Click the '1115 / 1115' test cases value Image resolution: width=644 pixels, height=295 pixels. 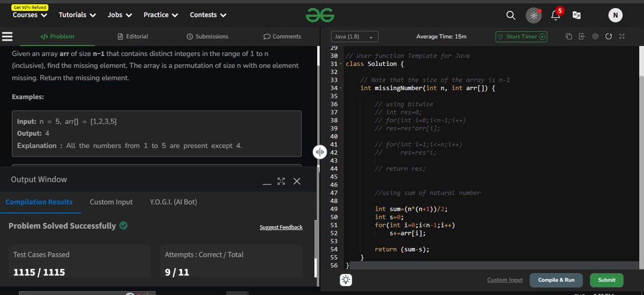coord(39,272)
